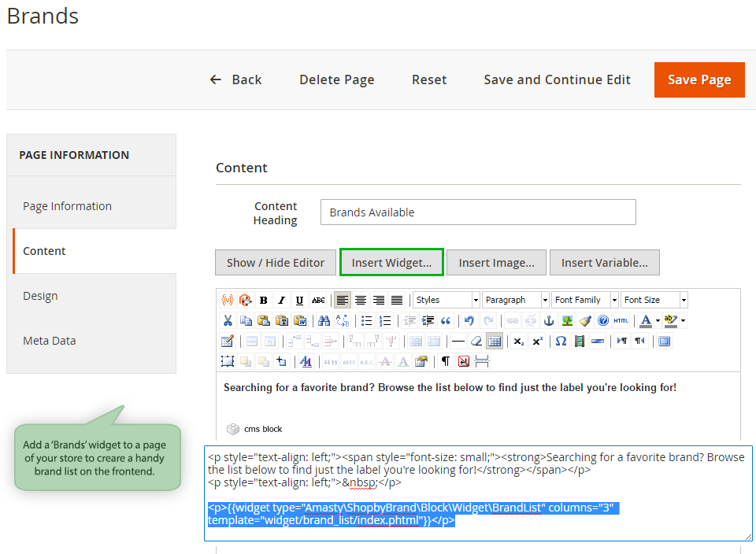Increase indent of the paragraph

click(427, 320)
